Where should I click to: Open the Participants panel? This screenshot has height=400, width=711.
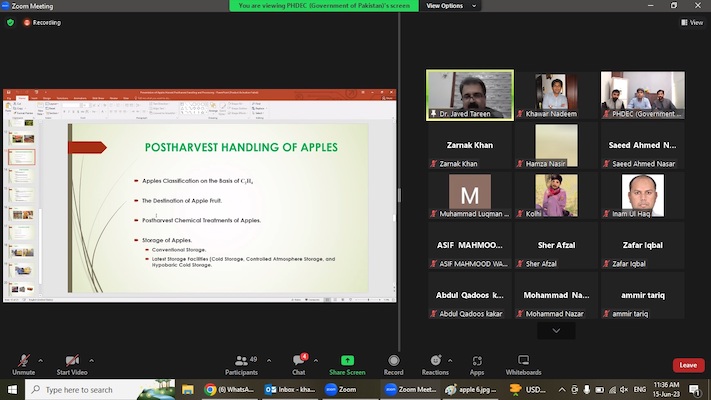point(243,364)
